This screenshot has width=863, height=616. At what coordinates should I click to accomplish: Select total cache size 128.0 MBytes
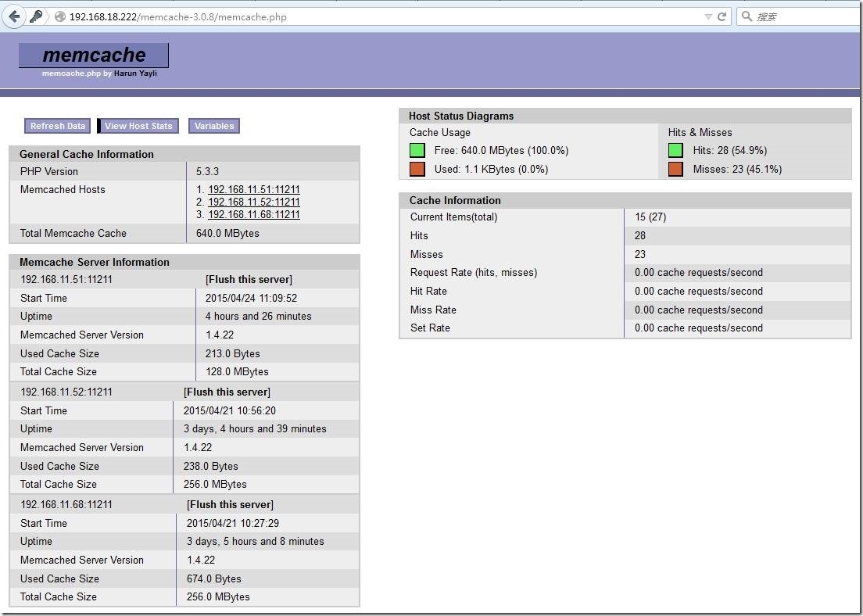(237, 372)
